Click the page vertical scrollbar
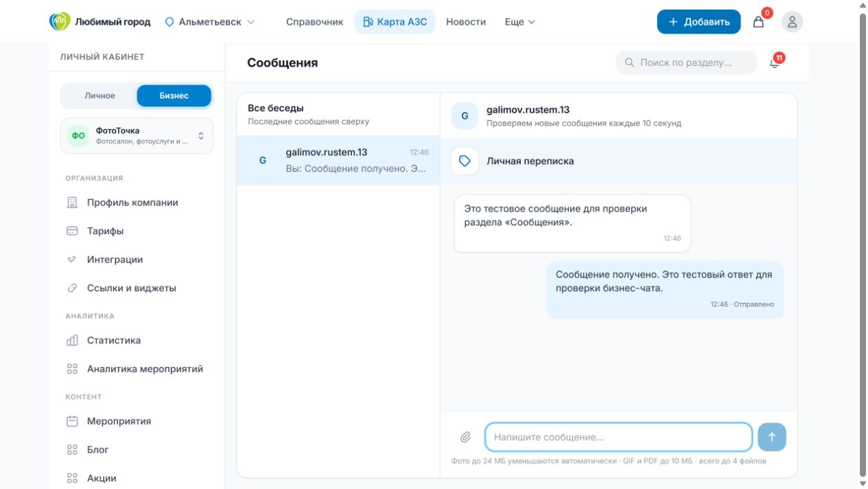Image resolution: width=868 pixels, height=489 pixels. coord(863,244)
